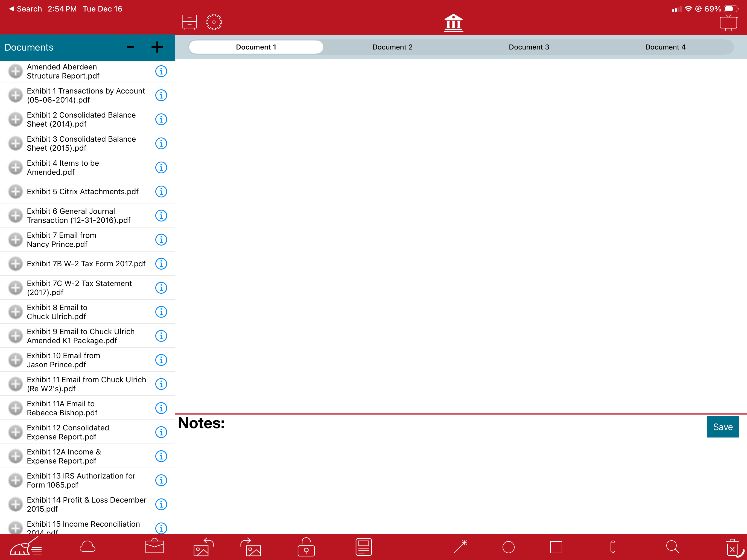Add Exhibit 3 Consolidated Balance Sheet (2015) via plus circle
747x560 pixels.
16,144
